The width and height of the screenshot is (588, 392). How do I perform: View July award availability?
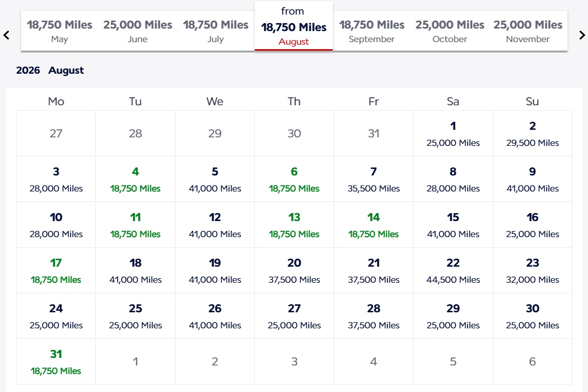[216, 31]
